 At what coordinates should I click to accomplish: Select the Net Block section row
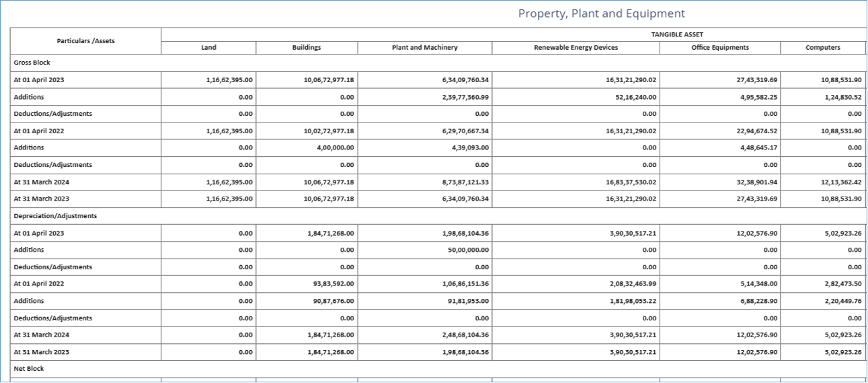click(x=28, y=369)
